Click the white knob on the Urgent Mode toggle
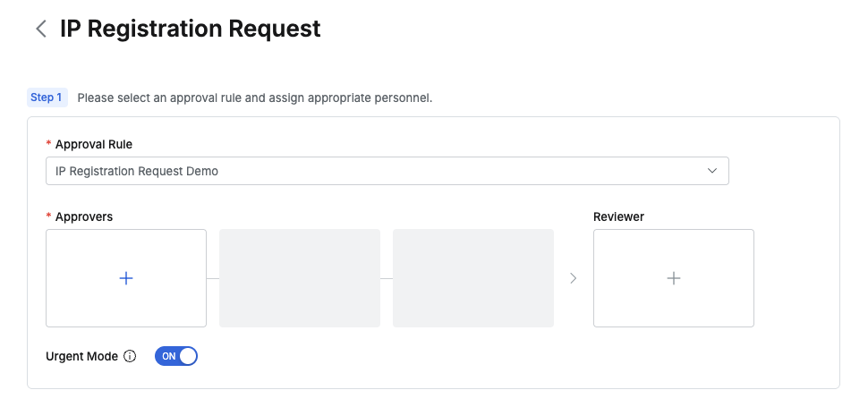The width and height of the screenshot is (868, 407). point(187,356)
